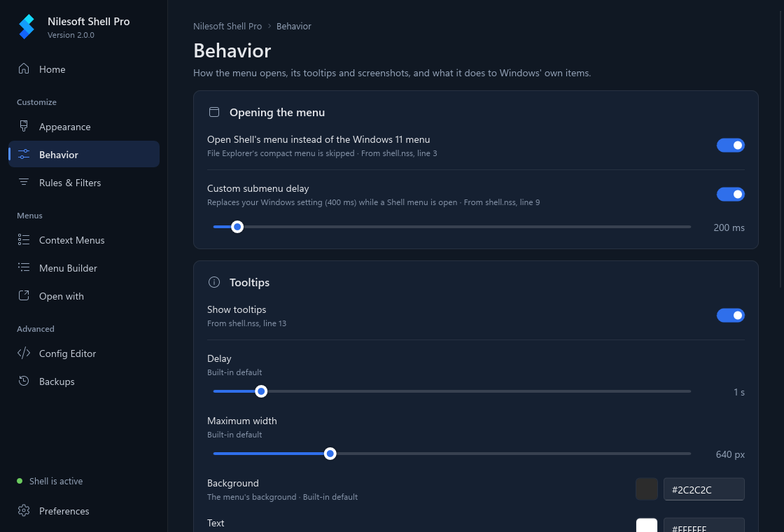Click the breadcrumb chevron separator
This screenshot has width=784, height=532.
click(269, 26)
